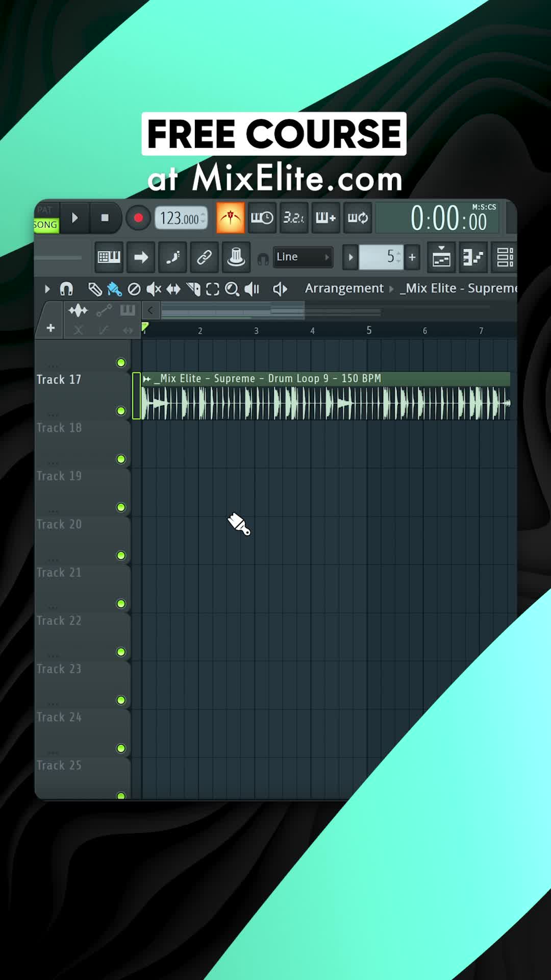Click the speaker with arrows icon
This screenshot has width=551, height=980.
pyautogui.click(x=280, y=289)
